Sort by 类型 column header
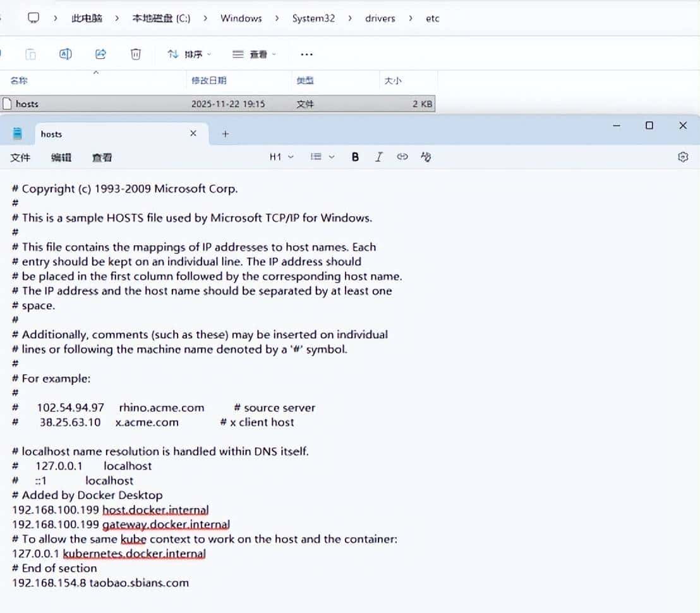Image resolution: width=700 pixels, height=613 pixels. pos(305,80)
